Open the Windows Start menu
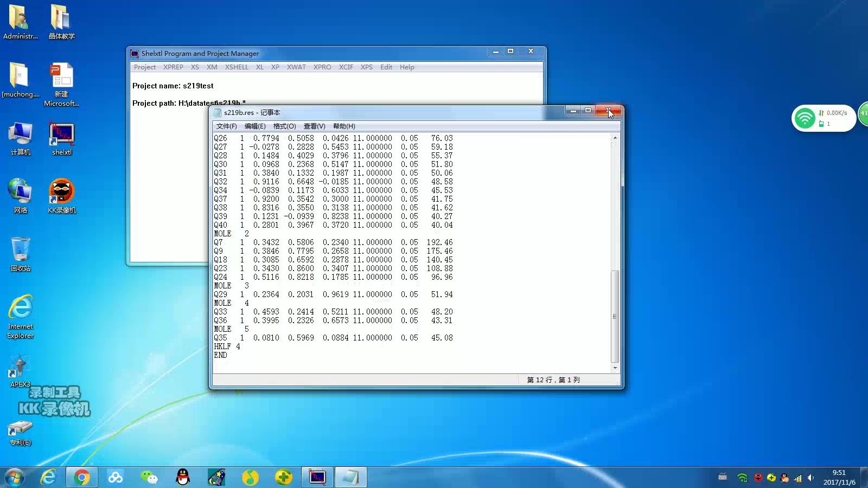 (x=15, y=477)
